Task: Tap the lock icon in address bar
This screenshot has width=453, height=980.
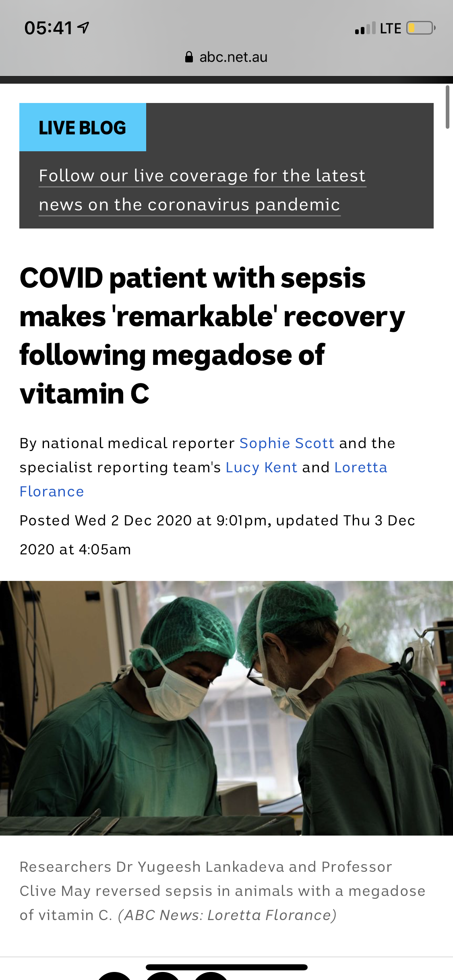Action: (189, 57)
